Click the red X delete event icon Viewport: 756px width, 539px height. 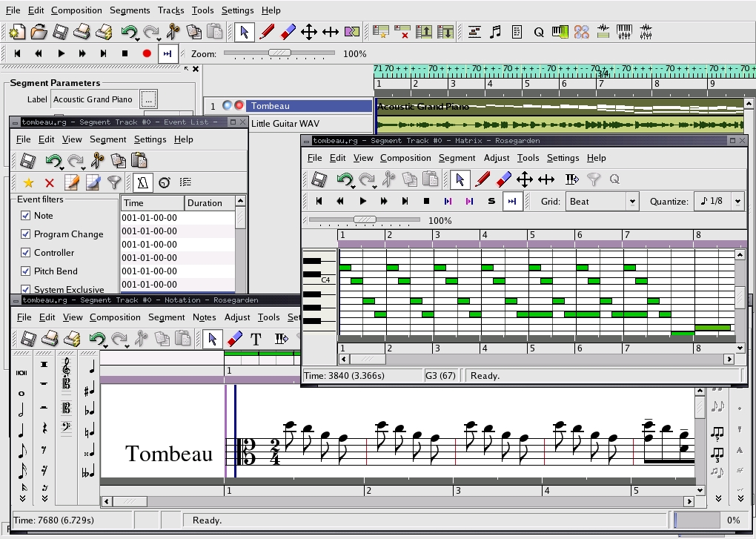50,182
